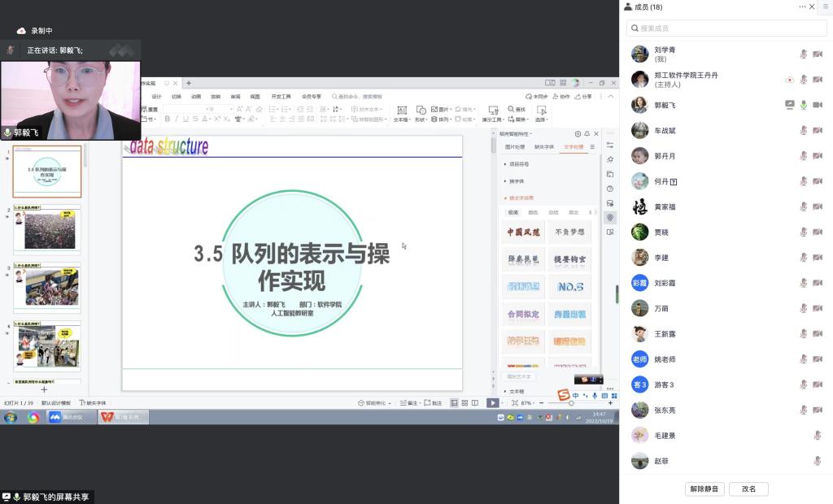Click the 形状 shapes icon in ribbon
The width and height of the screenshot is (833, 504).
[421, 114]
